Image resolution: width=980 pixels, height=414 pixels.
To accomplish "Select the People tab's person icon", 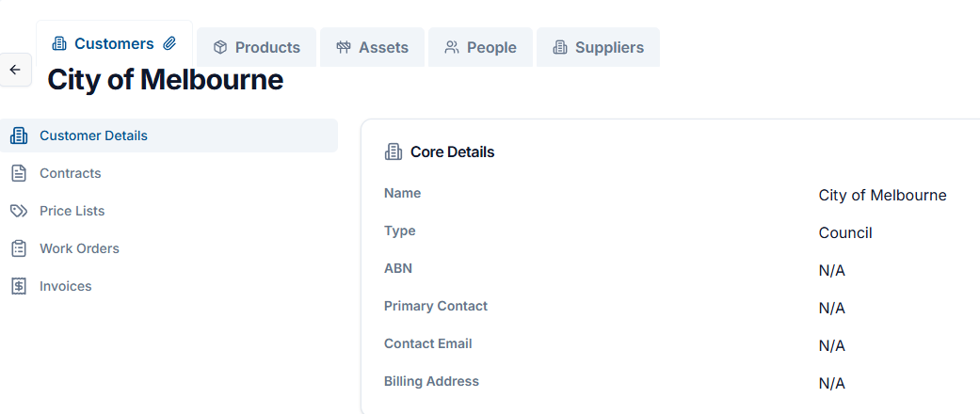I will click(452, 47).
